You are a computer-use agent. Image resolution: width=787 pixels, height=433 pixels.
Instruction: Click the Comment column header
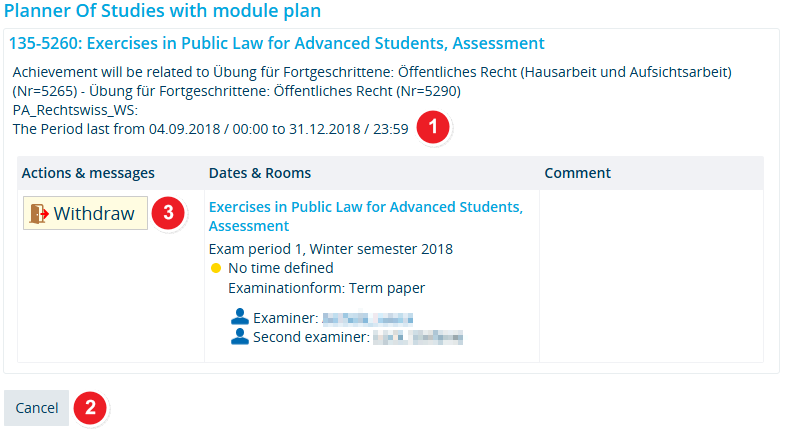(578, 173)
